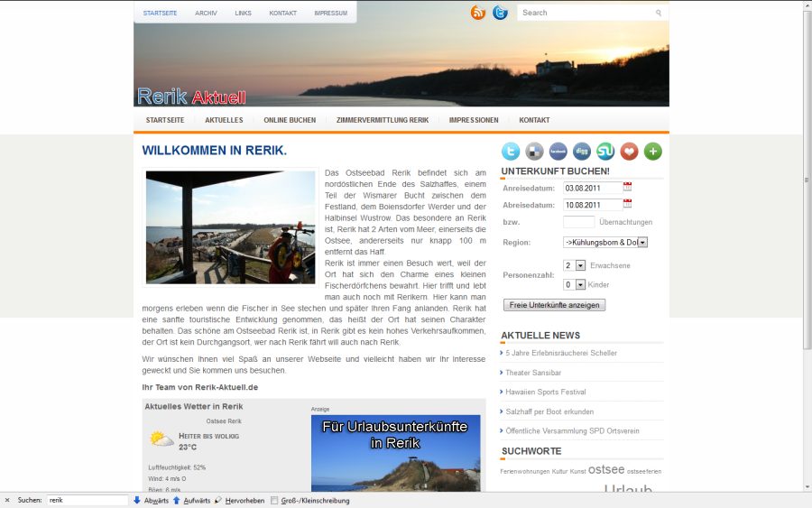
Task: Open calendar picker for Abreisedatum
Action: click(x=628, y=205)
